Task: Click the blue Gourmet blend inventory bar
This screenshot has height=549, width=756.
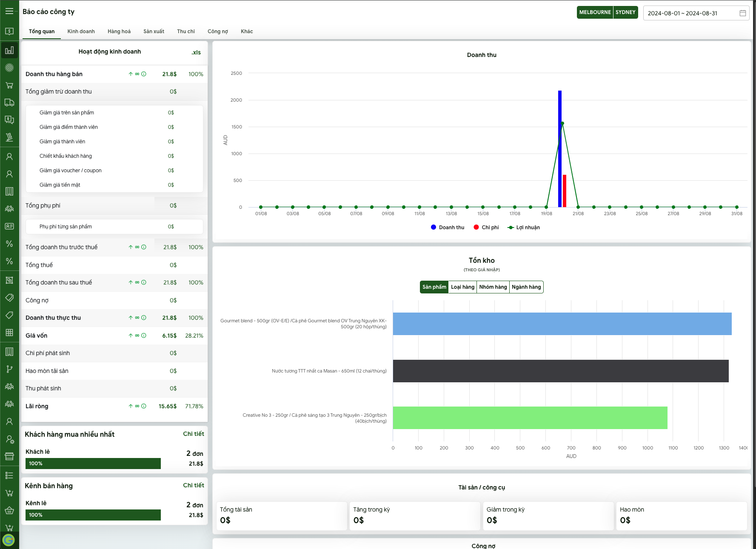Action: [x=562, y=324]
